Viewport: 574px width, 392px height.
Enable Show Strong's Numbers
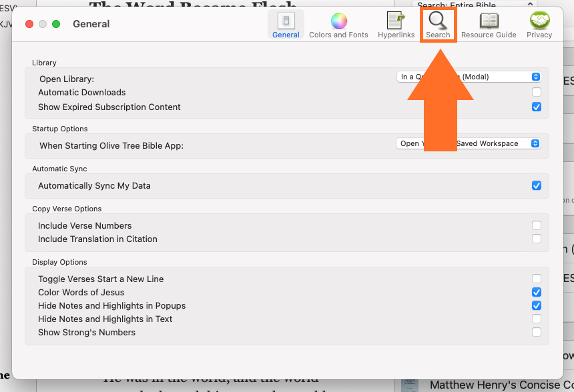pos(536,333)
